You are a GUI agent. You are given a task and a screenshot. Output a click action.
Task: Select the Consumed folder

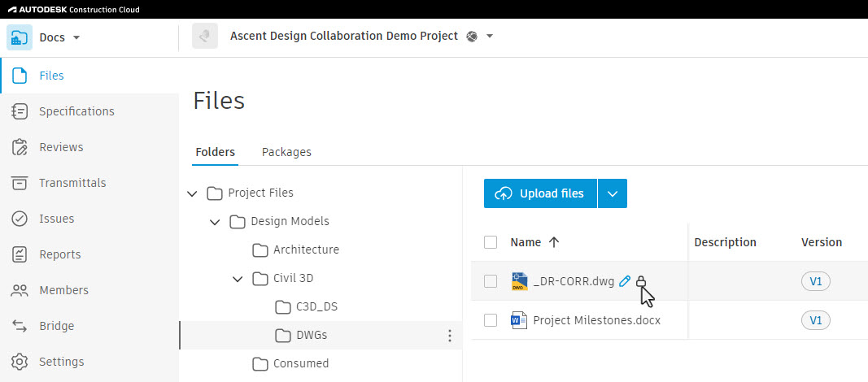[301, 364]
